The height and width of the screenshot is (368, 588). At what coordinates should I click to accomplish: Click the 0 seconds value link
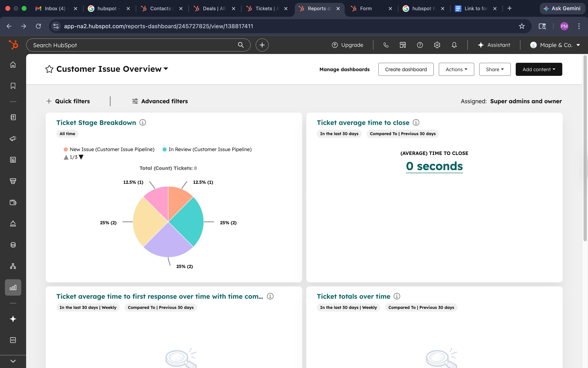point(434,166)
